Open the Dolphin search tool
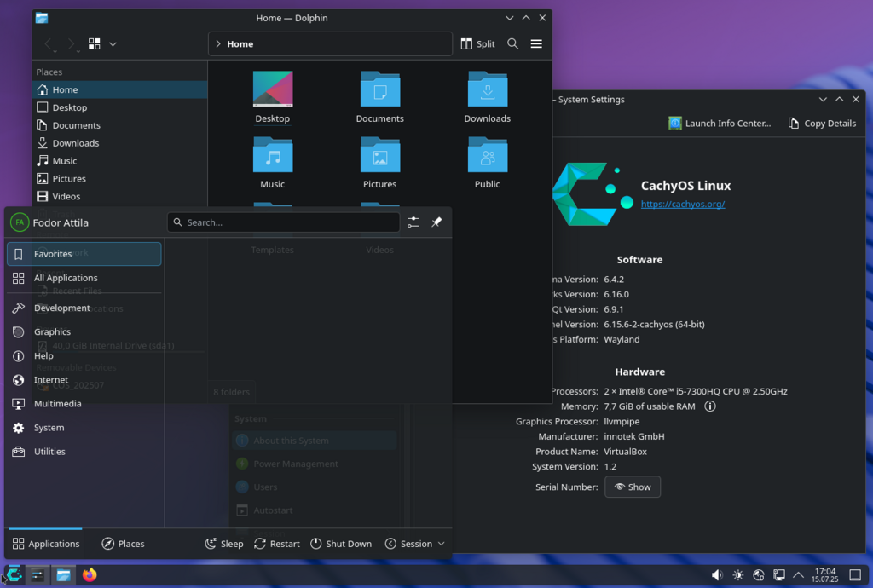Image resolution: width=873 pixels, height=588 pixels. [x=512, y=43]
